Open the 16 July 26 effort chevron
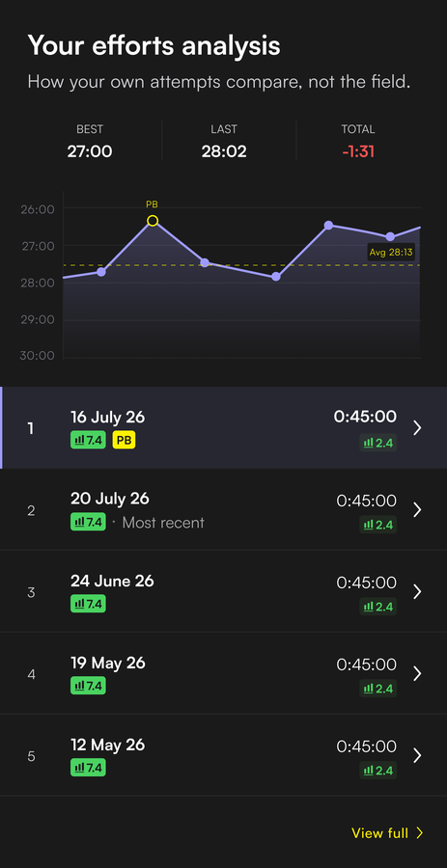 pos(418,428)
